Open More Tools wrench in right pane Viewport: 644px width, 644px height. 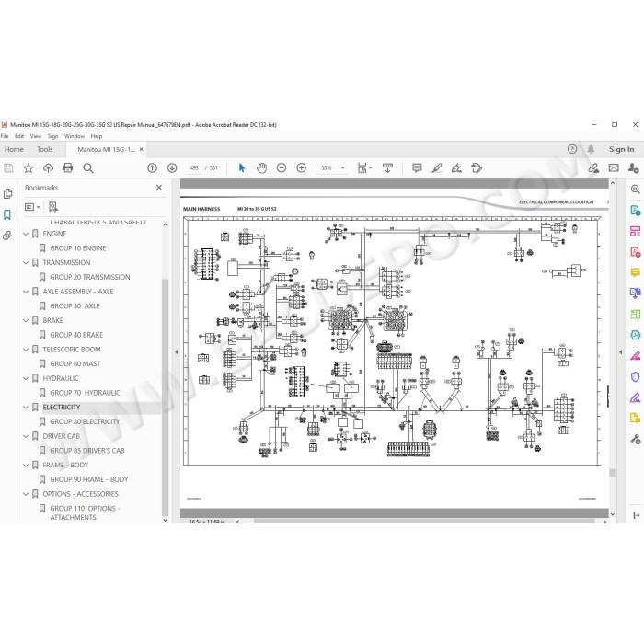click(636, 439)
